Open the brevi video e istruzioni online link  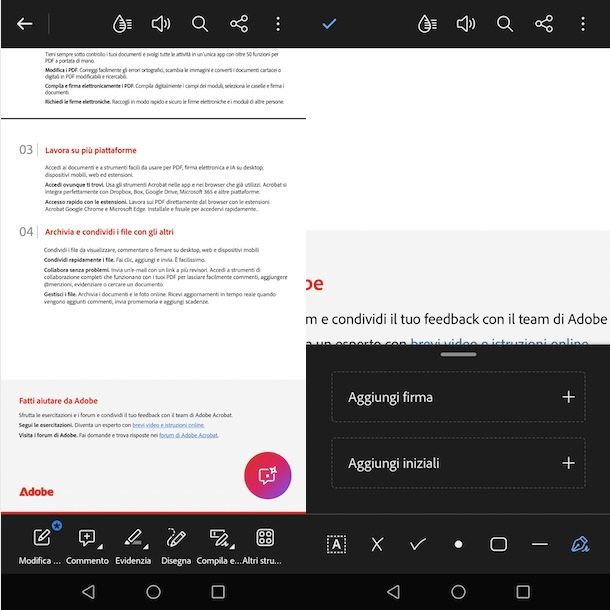(x=168, y=425)
